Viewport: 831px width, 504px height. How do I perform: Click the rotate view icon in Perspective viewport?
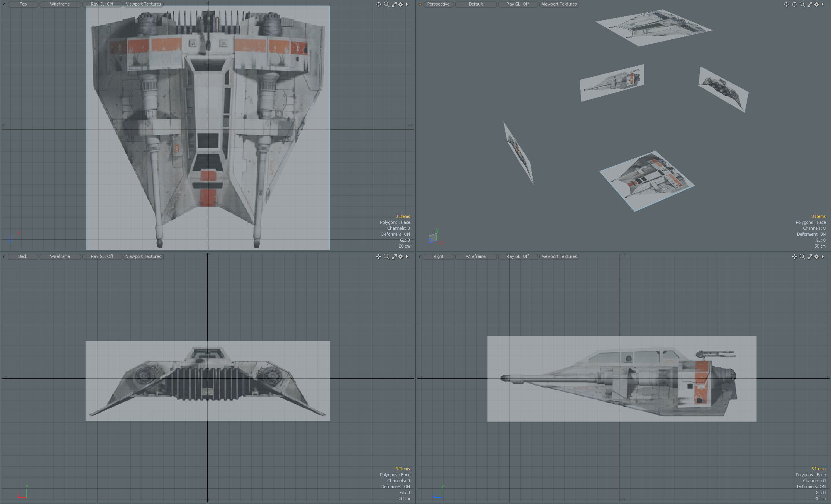pos(794,4)
